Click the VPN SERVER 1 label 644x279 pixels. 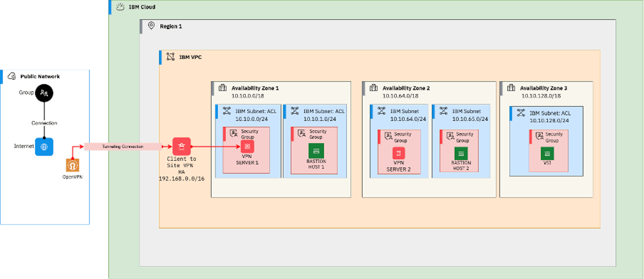point(247,159)
